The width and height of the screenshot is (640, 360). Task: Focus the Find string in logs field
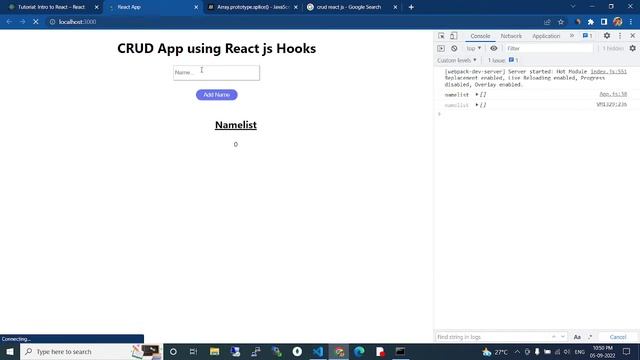point(492,337)
